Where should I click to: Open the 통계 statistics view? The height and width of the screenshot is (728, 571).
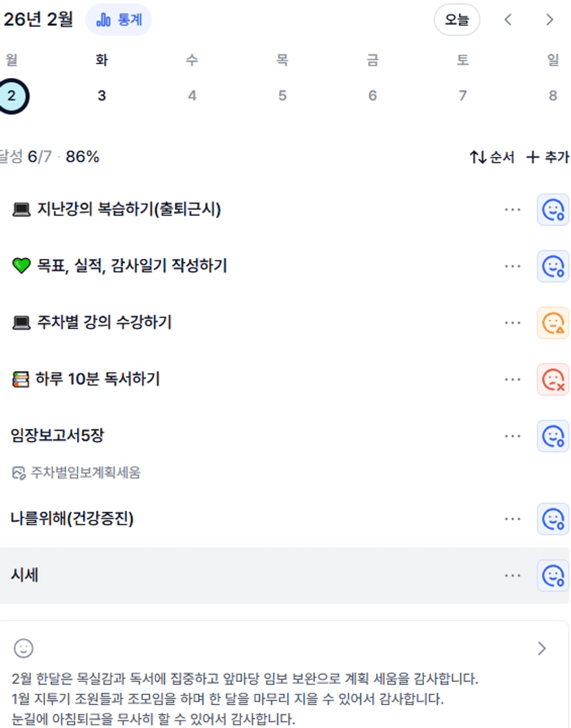118,19
